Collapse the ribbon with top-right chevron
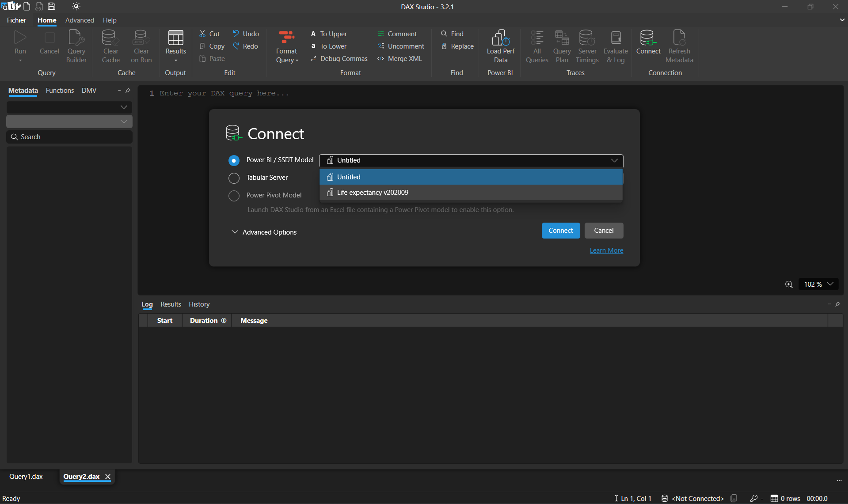 click(x=842, y=20)
